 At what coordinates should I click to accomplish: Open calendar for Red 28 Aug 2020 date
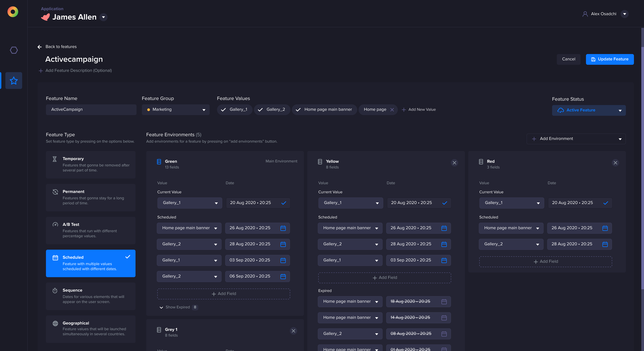point(605,244)
